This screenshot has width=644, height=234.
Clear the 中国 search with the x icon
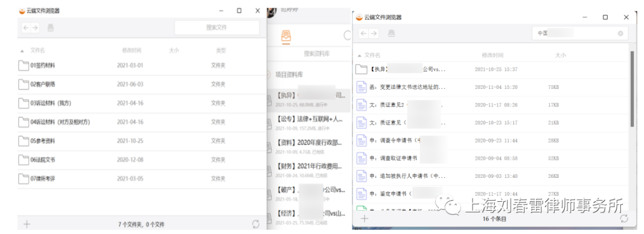tap(620, 33)
